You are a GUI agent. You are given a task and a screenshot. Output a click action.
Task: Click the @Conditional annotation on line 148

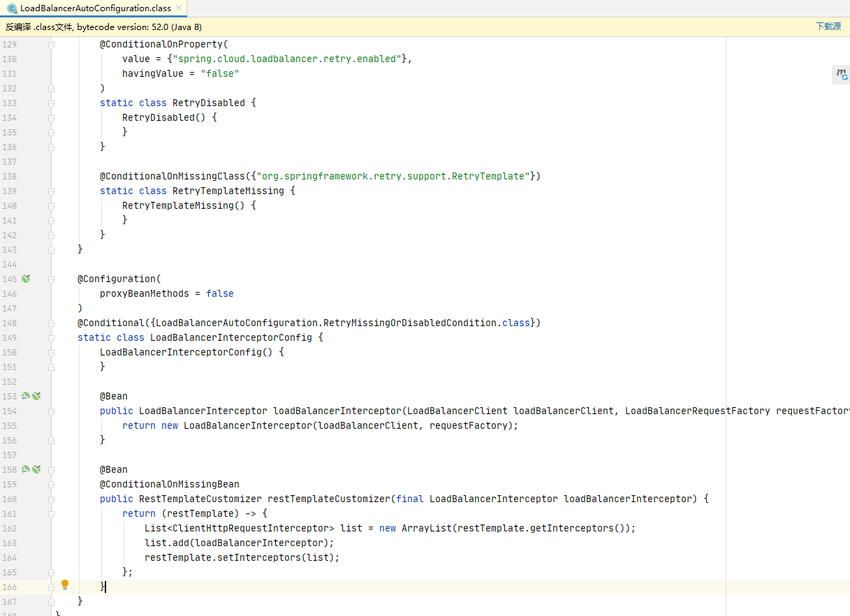111,323
